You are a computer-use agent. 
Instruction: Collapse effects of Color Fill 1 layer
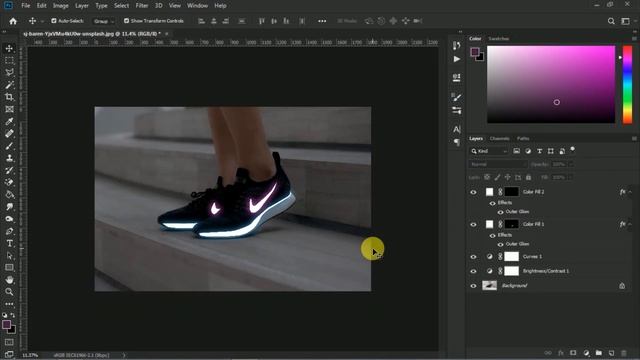pos(630,224)
